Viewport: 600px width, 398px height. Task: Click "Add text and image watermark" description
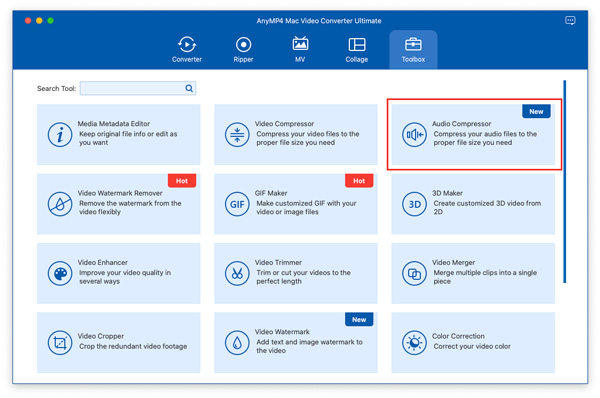pyautogui.click(x=309, y=346)
